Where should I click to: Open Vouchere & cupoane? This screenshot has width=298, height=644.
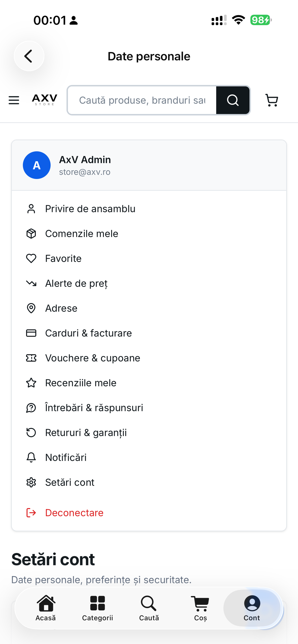click(x=149, y=358)
